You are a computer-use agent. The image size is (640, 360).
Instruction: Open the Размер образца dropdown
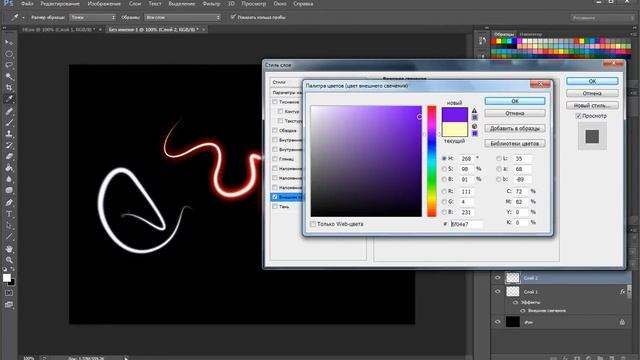point(93,18)
